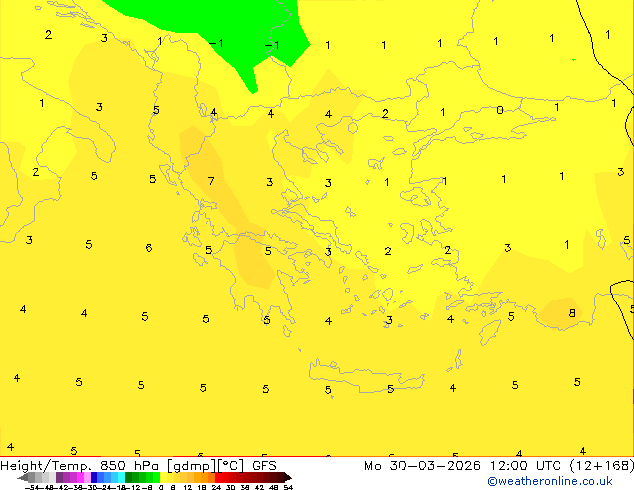
Task: Click the dark blue swatch in the legend
Action: click(94, 477)
